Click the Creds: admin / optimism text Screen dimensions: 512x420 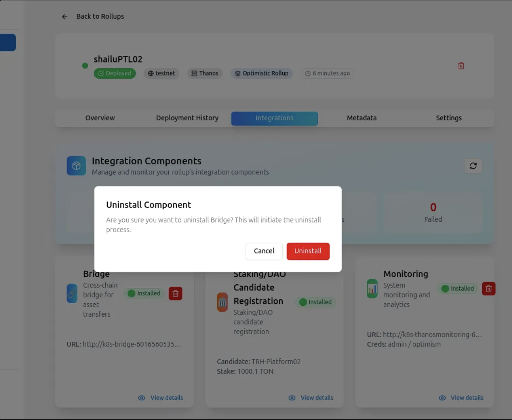pyautogui.click(x=404, y=344)
